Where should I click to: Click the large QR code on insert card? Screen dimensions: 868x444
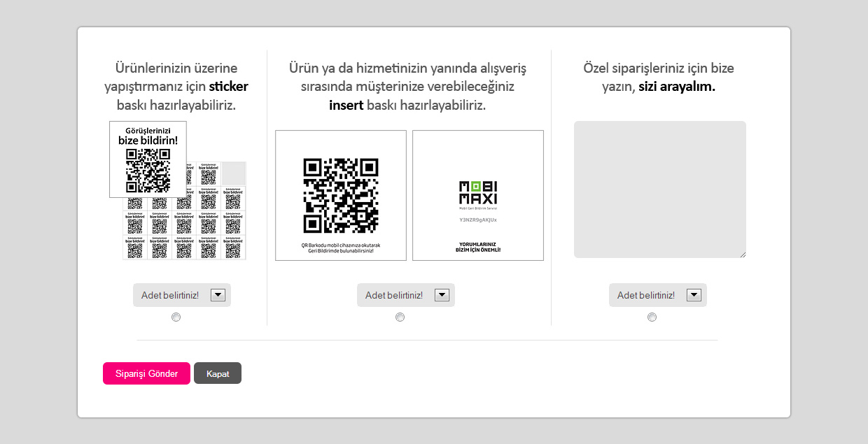pos(341,196)
